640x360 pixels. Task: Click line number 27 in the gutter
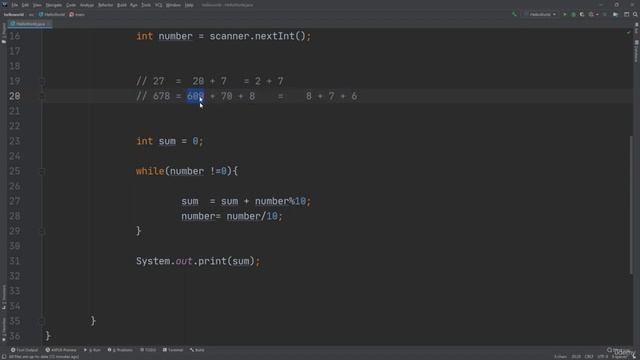(x=15, y=201)
